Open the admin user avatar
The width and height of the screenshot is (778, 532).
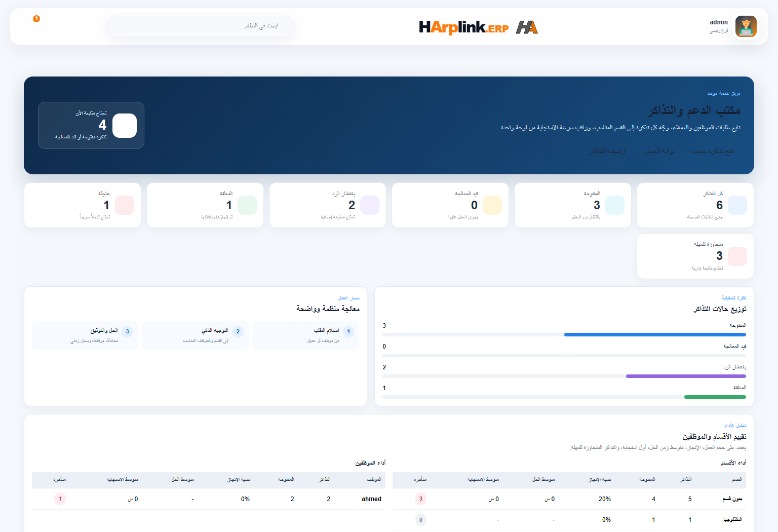click(746, 26)
